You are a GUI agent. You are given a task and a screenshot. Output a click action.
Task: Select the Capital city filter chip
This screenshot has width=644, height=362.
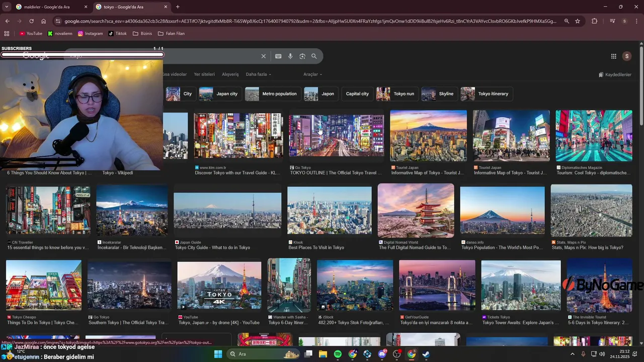click(357, 94)
